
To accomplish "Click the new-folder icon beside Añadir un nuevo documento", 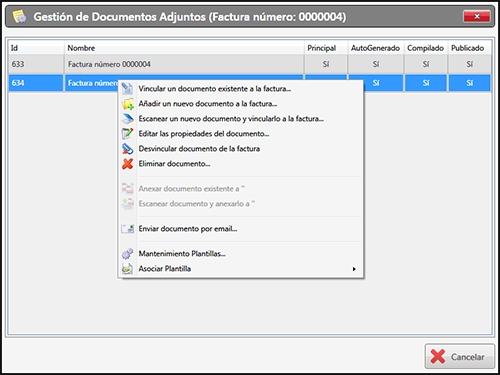I will point(127,104).
